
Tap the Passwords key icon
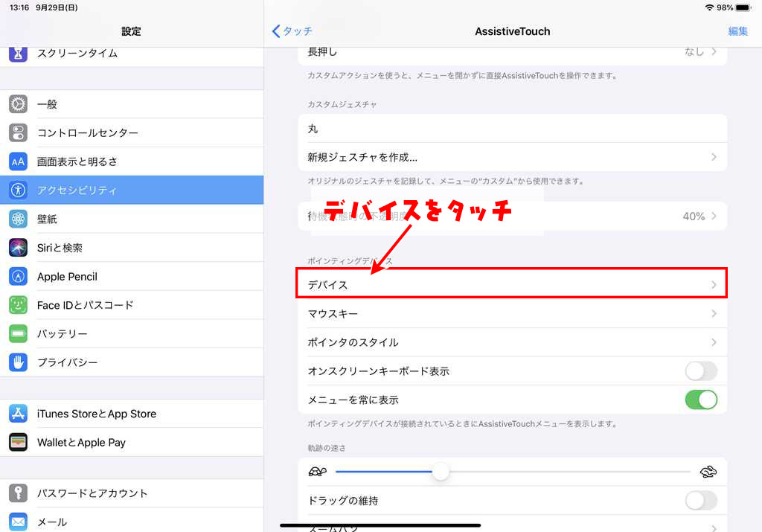pos(18,493)
